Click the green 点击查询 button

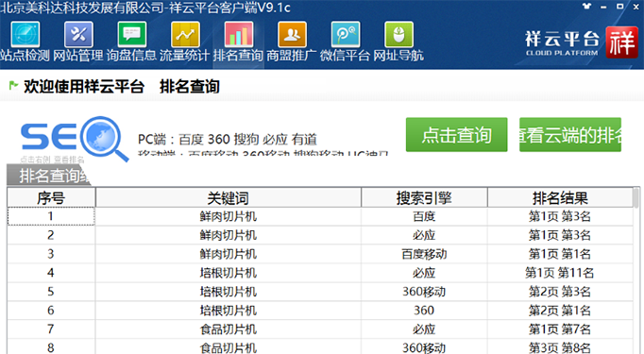pyautogui.click(x=456, y=135)
